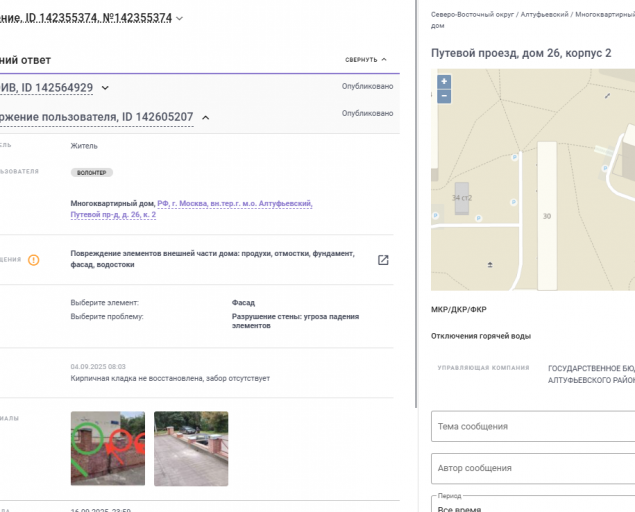This screenshot has height=512, width=635.
Task: Click the timestamp 04.09.2025 08:03
Action: pos(98,367)
